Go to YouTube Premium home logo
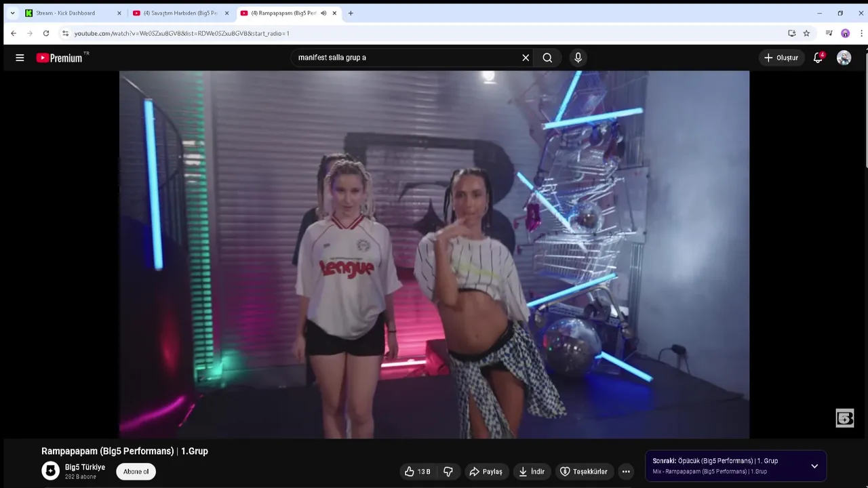 [x=60, y=58]
